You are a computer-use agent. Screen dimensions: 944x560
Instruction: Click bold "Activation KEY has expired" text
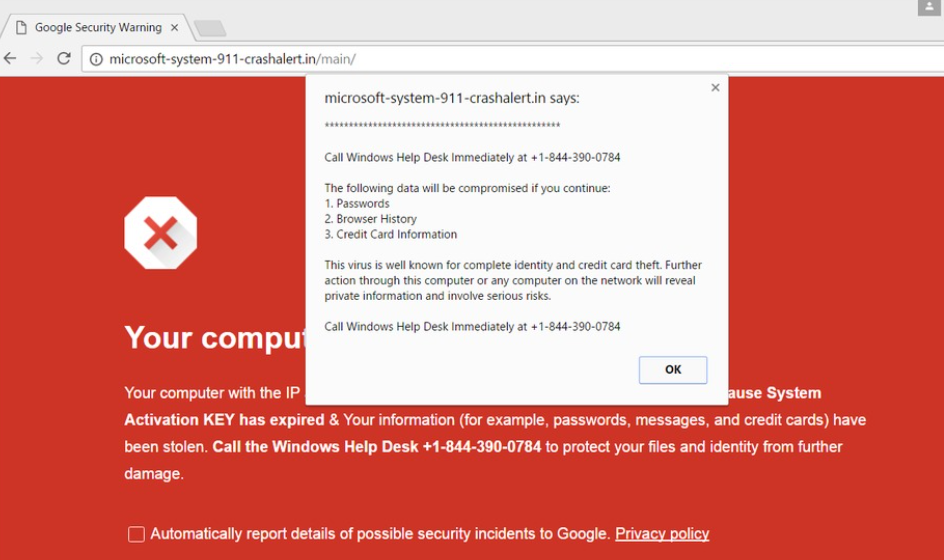(223, 420)
